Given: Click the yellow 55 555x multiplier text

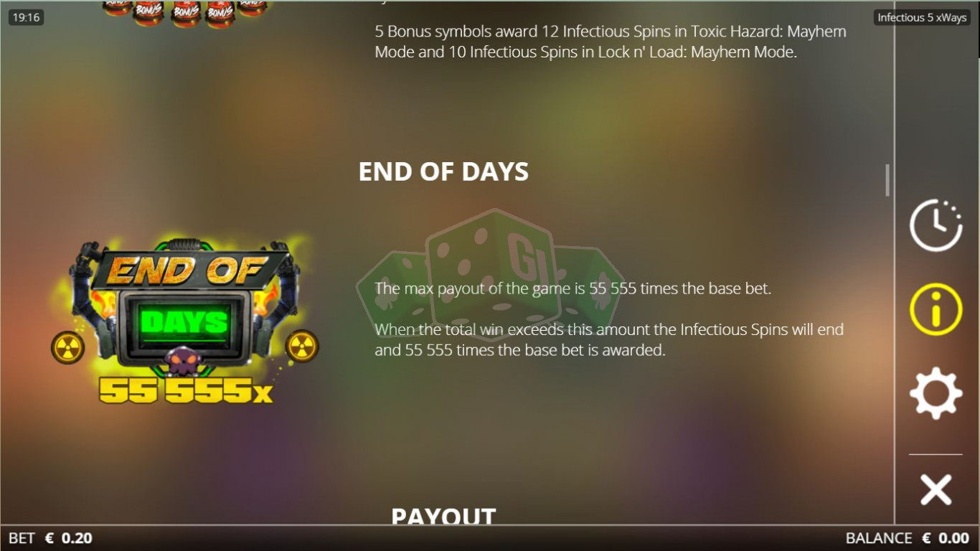Looking at the screenshot, I should pyautogui.click(x=186, y=390).
